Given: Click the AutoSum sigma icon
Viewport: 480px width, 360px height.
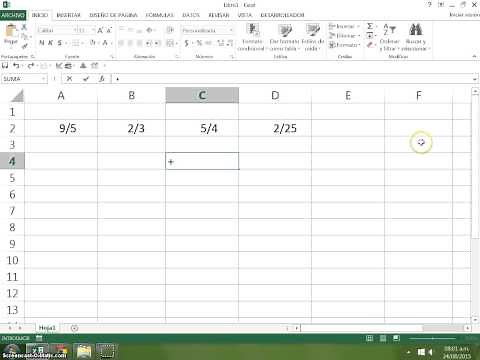Looking at the screenshot, I should (370, 26).
